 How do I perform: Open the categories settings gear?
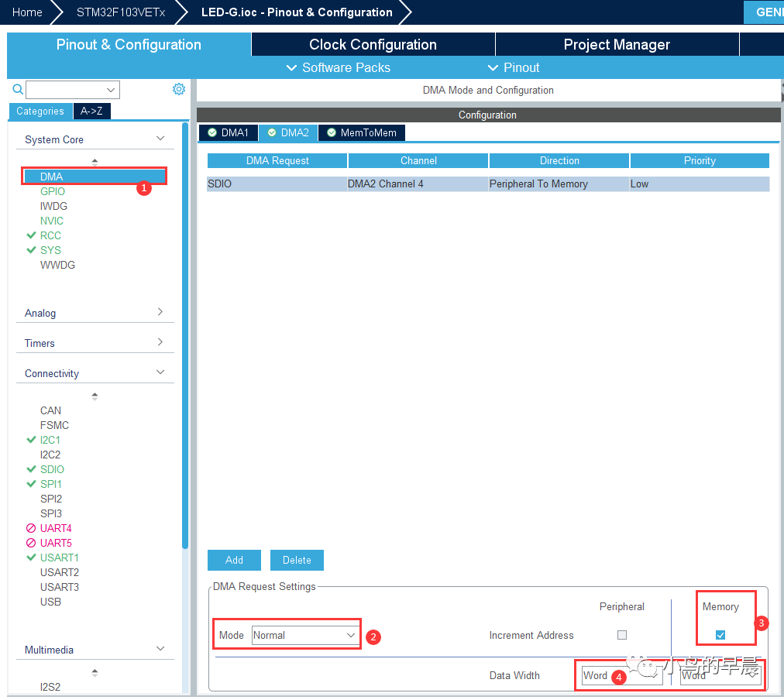(x=178, y=90)
